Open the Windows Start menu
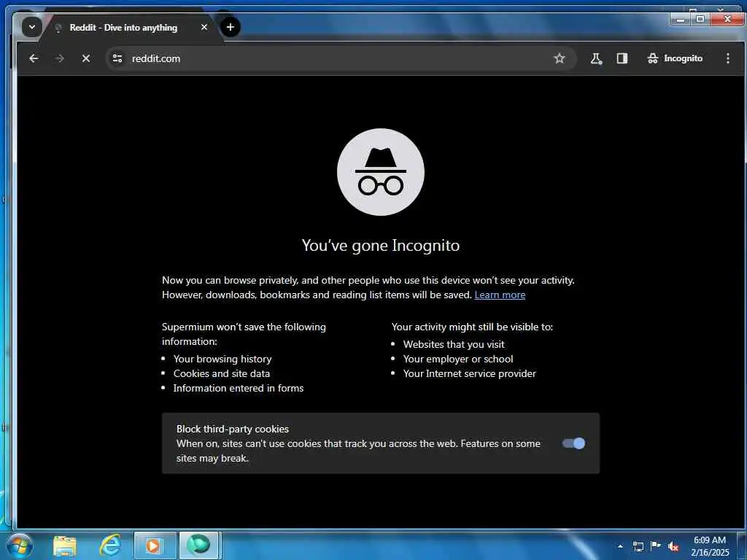 (20, 545)
